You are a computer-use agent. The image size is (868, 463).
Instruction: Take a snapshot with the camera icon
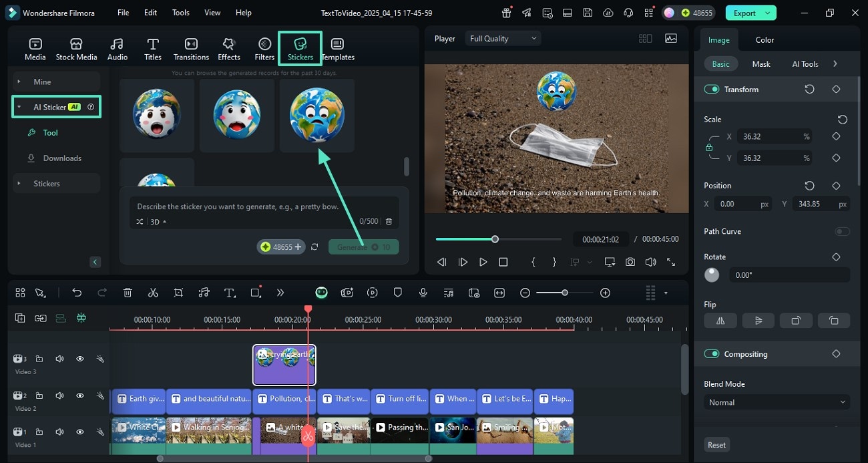pyautogui.click(x=630, y=263)
